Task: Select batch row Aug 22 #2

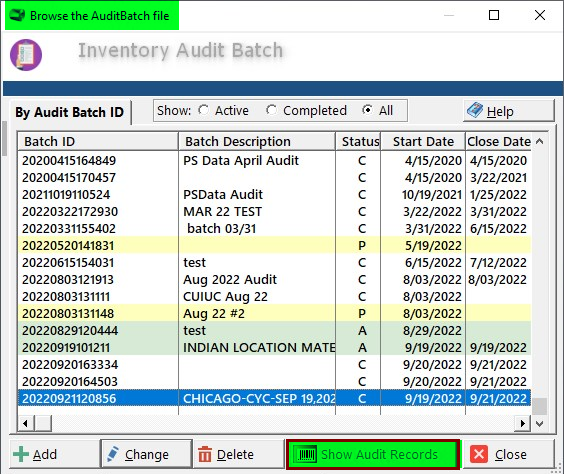Action: 274,314
